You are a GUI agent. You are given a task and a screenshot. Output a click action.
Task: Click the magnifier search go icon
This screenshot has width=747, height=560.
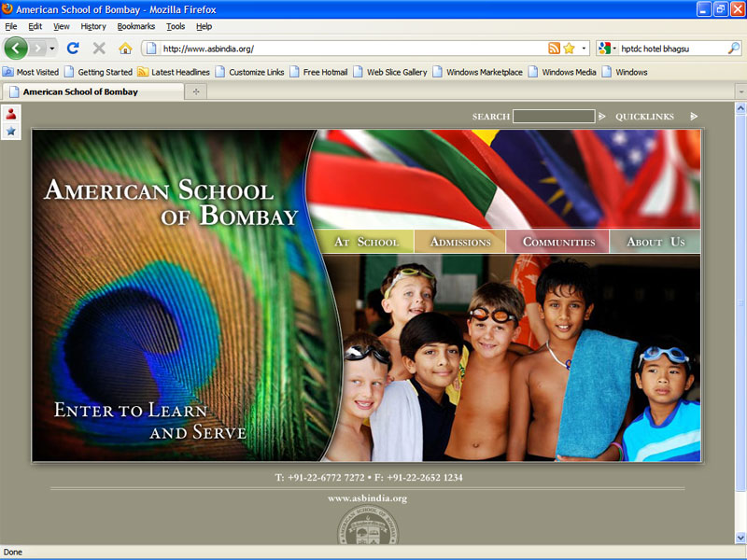[x=734, y=49]
